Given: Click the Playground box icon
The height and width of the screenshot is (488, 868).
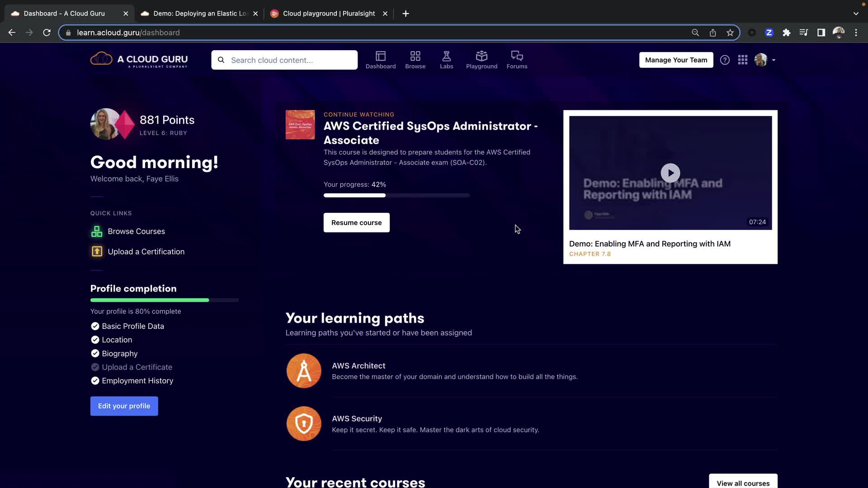Looking at the screenshot, I should coord(481,56).
